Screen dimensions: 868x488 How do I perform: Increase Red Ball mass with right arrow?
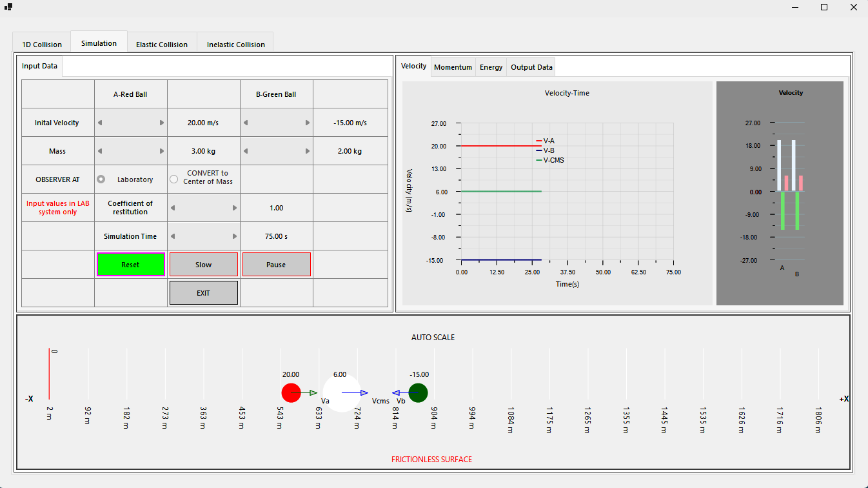pyautogui.click(x=162, y=151)
